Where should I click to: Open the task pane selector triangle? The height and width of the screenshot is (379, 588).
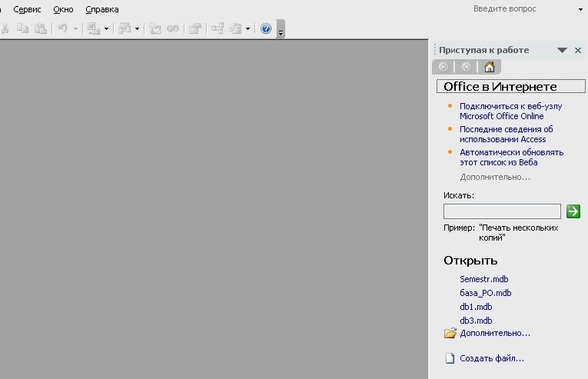pos(562,50)
